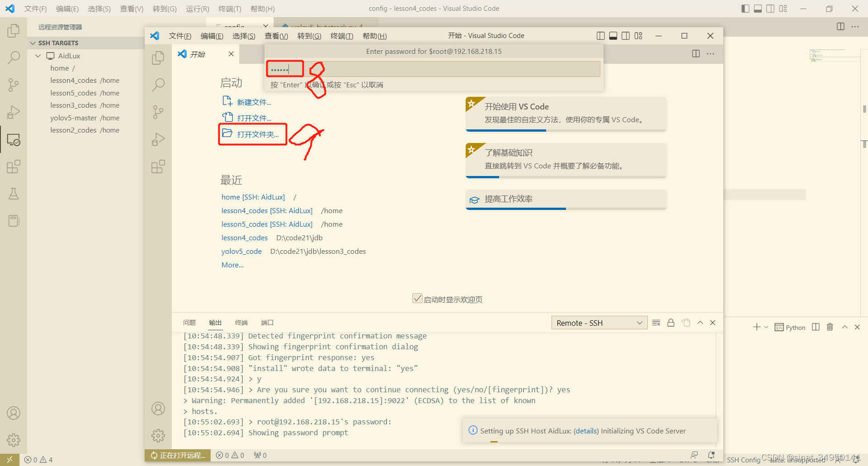Toggle secondary sidebar in front window title bar
The height and width of the screenshot is (466, 868).
point(626,36)
